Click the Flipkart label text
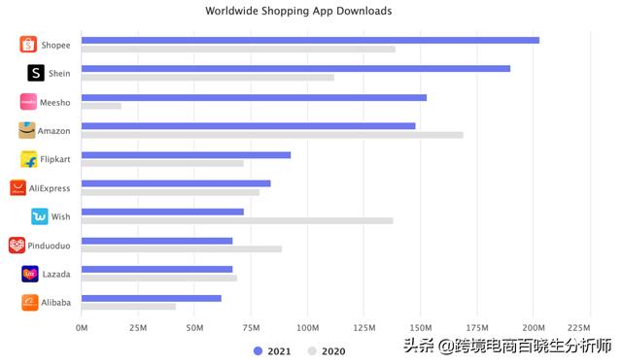Screen dimensions: 622x364 point(55,159)
